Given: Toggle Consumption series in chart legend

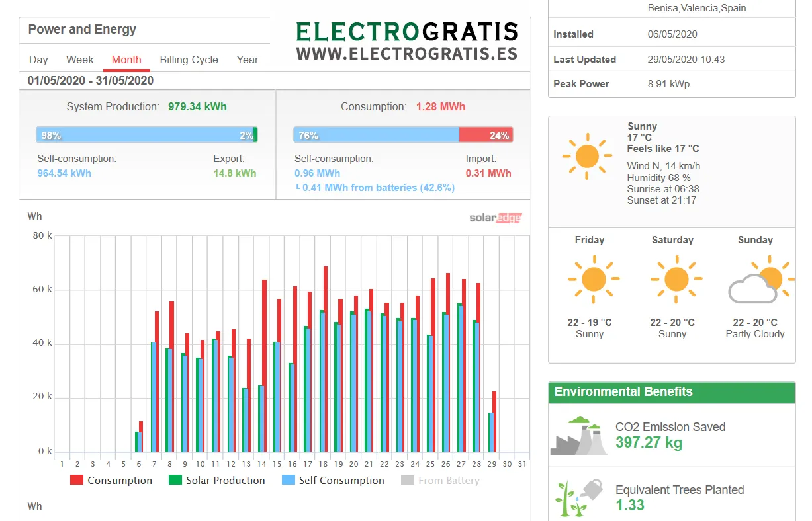Looking at the screenshot, I should click(x=111, y=481).
